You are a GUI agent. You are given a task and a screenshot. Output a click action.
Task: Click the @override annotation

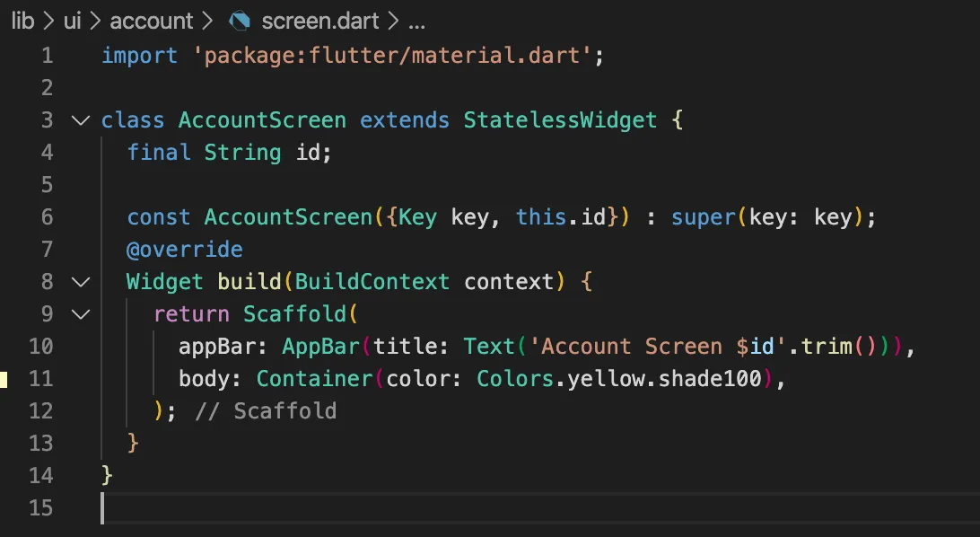point(185,250)
